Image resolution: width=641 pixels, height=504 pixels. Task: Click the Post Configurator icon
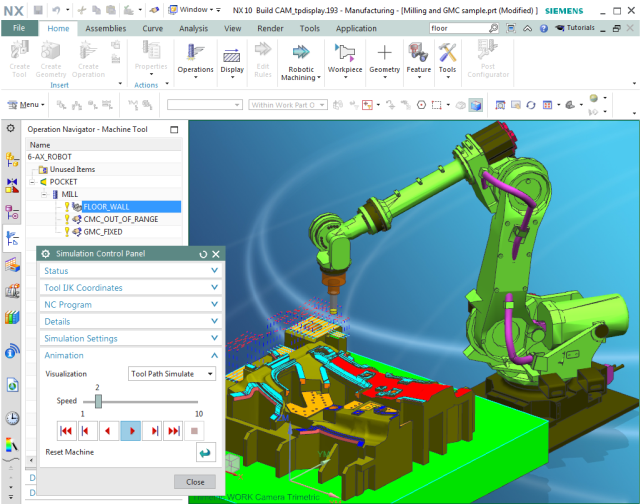488,59
